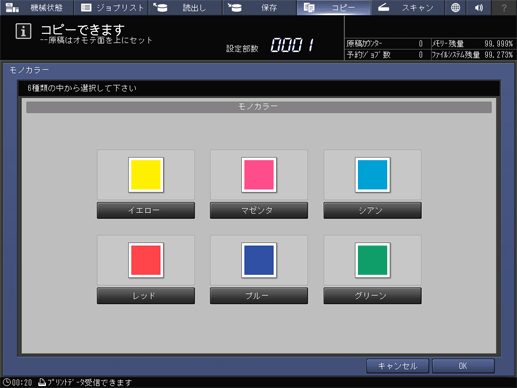This screenshot has width=517, height=388.
Task: Select the マゼンタ button
Action: coord(259,210)
